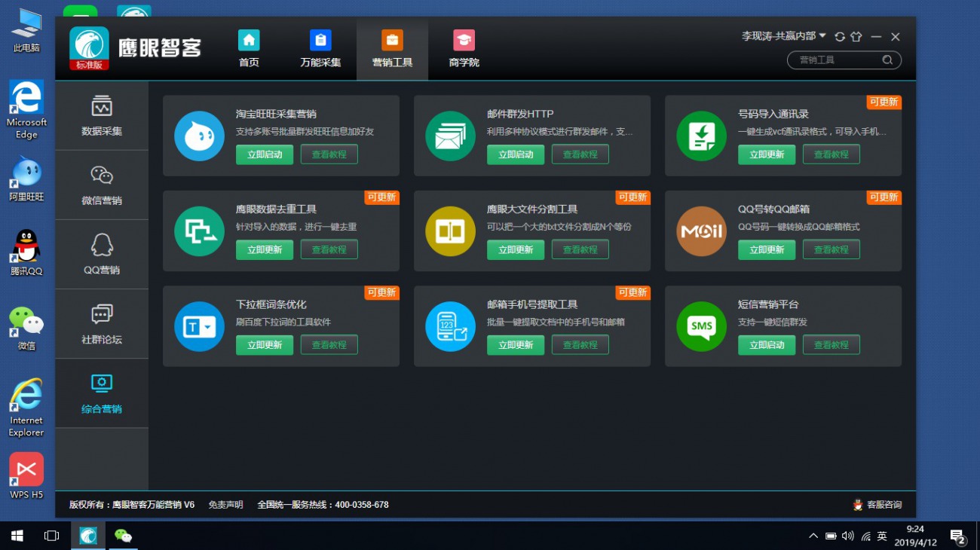Open the 商学院 tab

(x=464, y=49)
